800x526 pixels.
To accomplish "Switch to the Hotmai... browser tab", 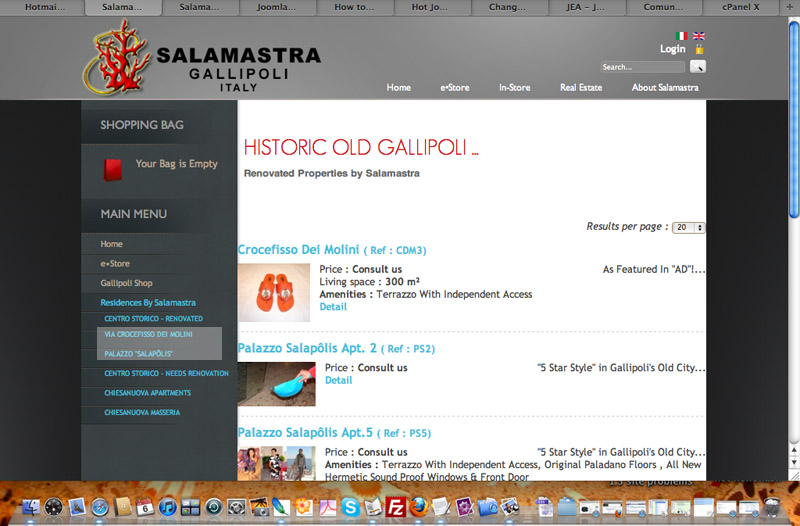I will point(45,7).
